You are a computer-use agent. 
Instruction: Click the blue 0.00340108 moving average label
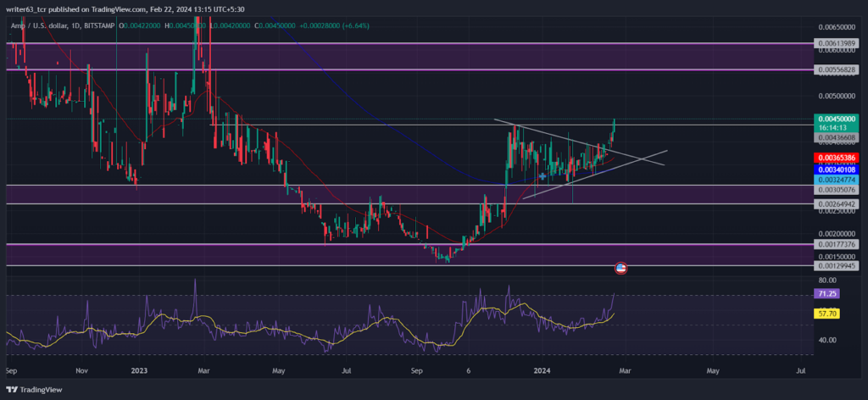click(x=835, y=169)
